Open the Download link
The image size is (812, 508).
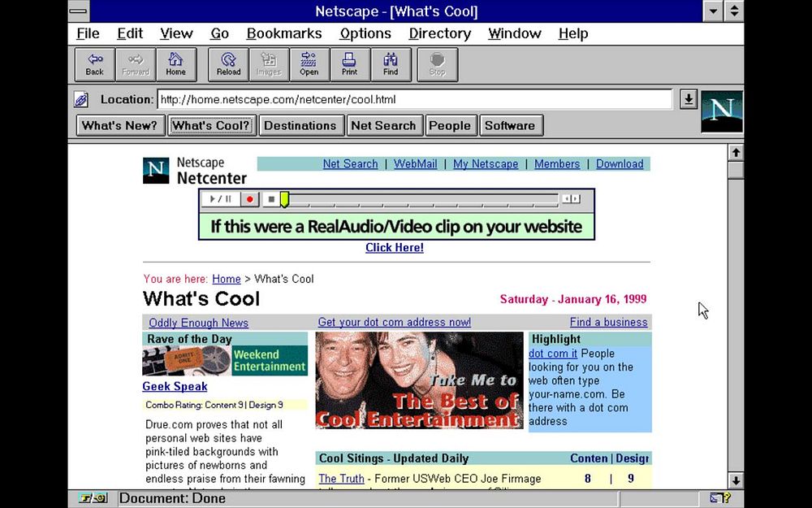[x=620, y=164]
